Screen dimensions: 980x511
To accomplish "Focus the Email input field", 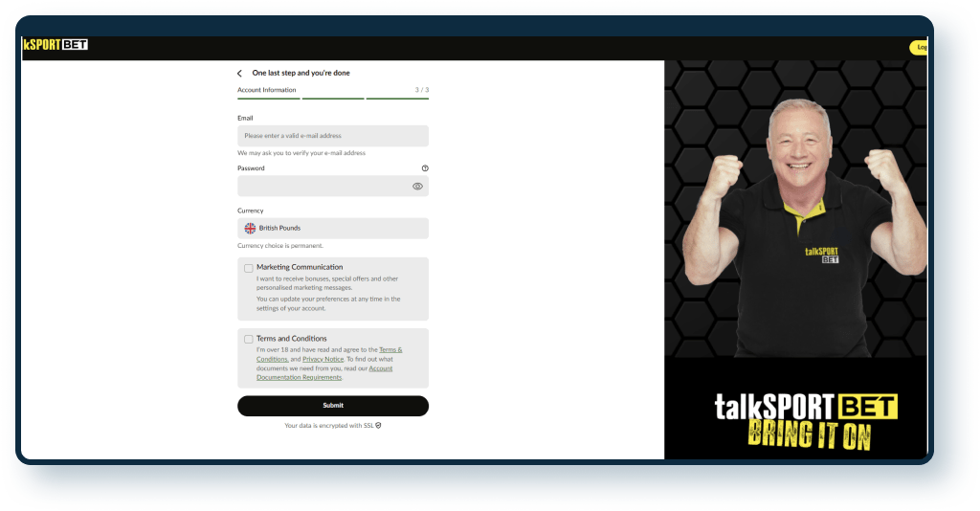I will (333, 136).
